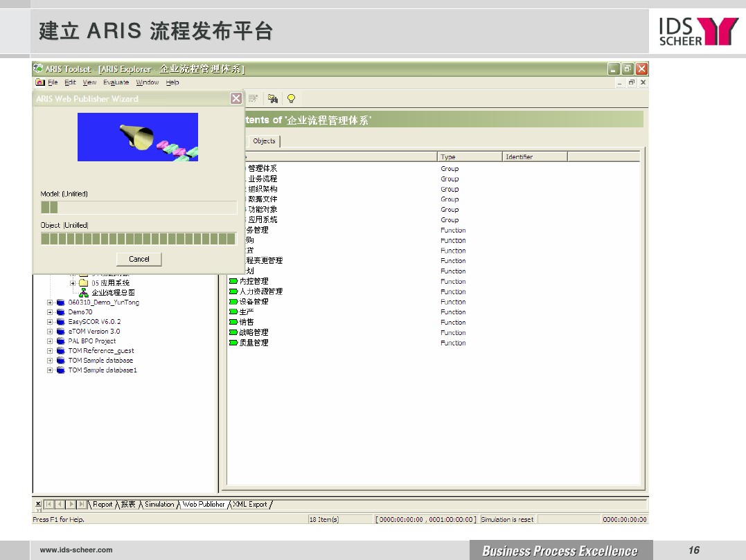Sort list by the Type column header
746x560 pixels.
click(470, 157)
